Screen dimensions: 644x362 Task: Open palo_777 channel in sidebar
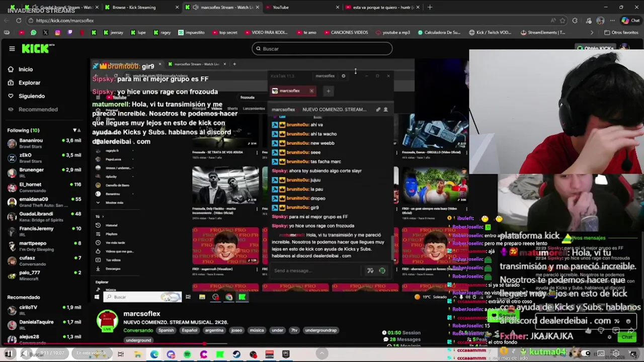[x=44, y=275]
